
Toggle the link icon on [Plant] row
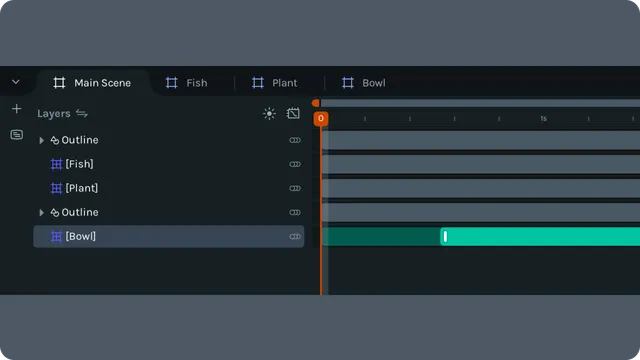(x=295, y=189)
